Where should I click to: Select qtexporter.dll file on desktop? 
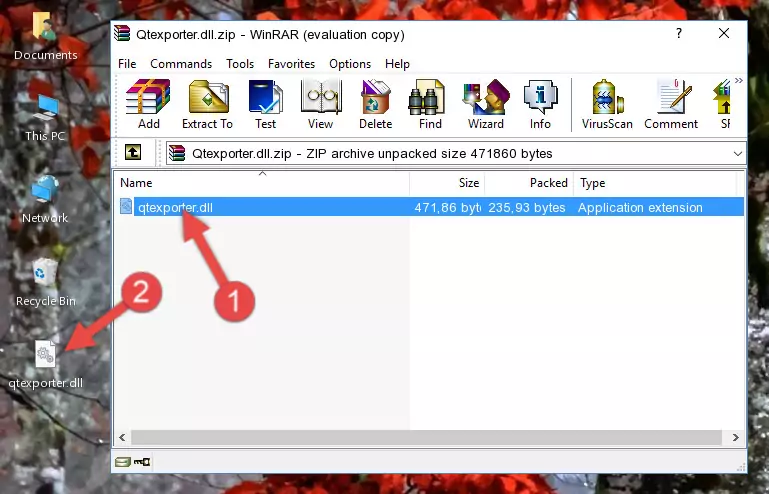pos(46,365)
